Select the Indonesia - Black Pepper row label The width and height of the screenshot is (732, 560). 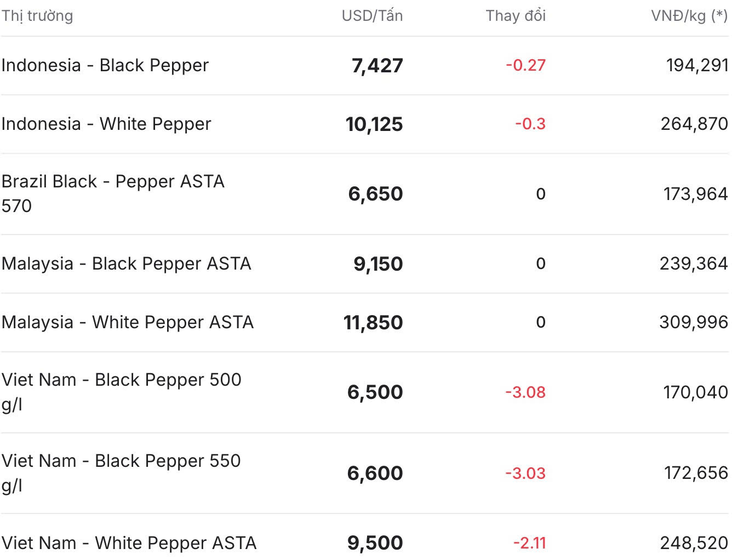pyautogui.click(x=105, y=65)
